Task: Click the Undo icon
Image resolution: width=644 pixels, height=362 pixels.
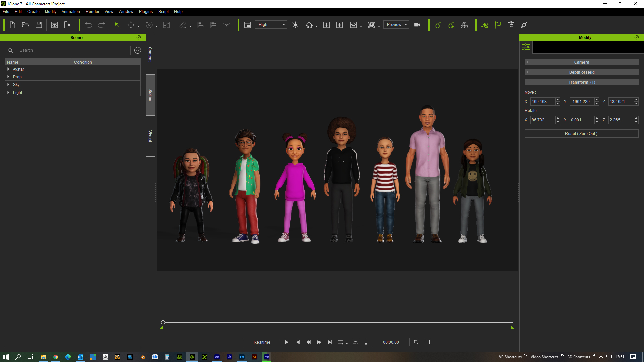Action: point(88,25)
